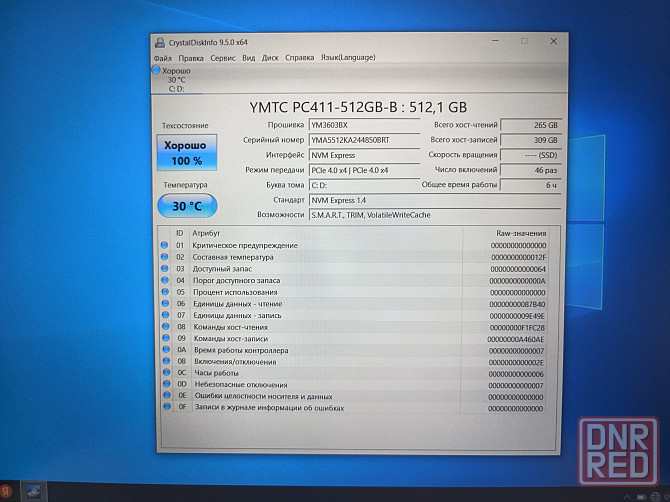Click the Интерфейс field NVM Express
The image size is (670, 502).
(364, 155)
